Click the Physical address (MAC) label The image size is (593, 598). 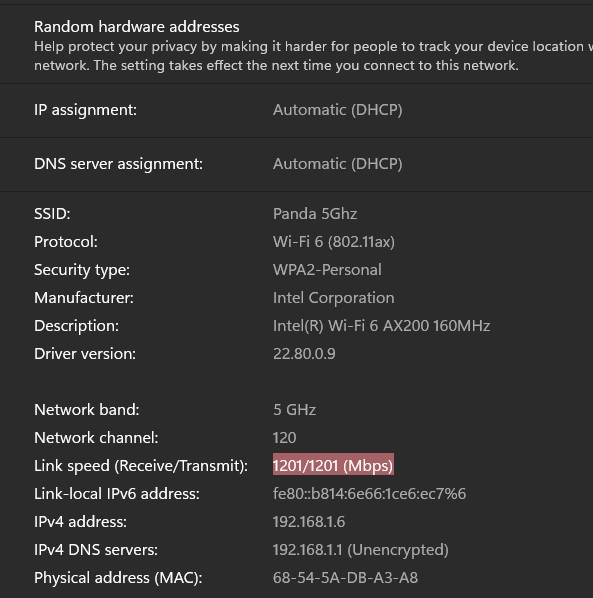point(118,578)
